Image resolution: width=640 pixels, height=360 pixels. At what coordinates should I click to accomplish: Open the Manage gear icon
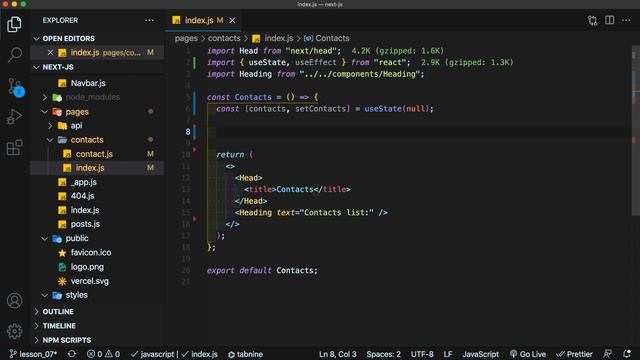pyautogui.click(x=14, y=331)
